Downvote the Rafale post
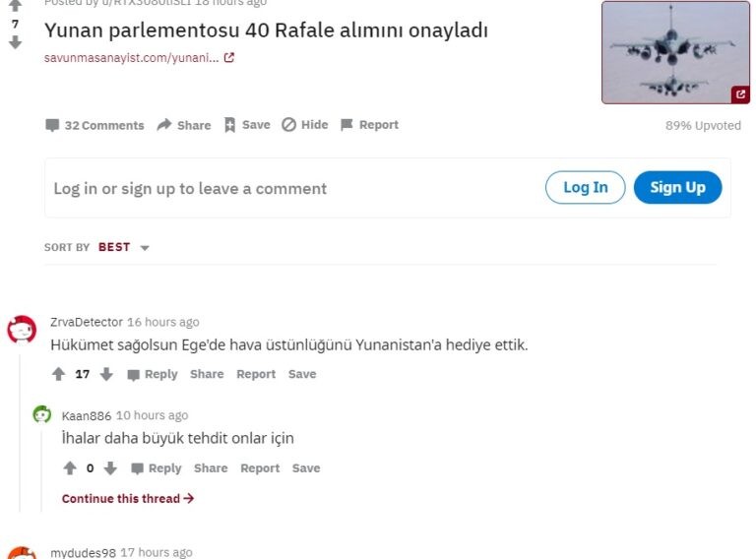 (x=15, y=43)
